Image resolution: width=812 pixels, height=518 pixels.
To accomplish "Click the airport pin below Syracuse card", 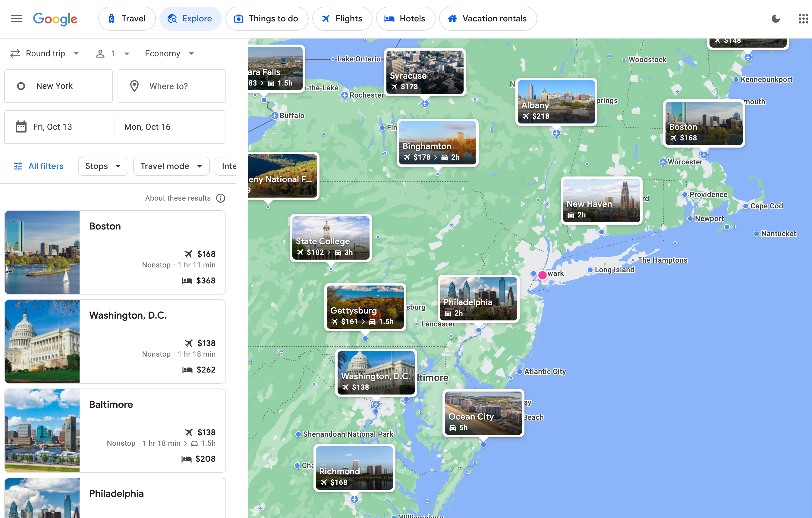I will click(x=425, y=104).
